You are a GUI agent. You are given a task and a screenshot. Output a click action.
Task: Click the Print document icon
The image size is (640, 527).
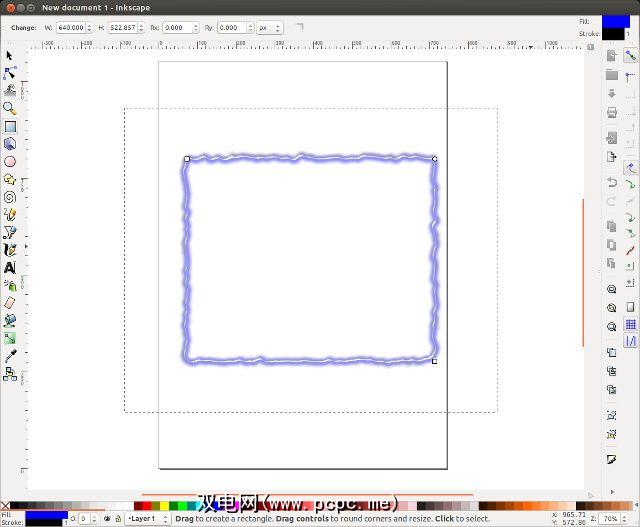pos(611,111)
